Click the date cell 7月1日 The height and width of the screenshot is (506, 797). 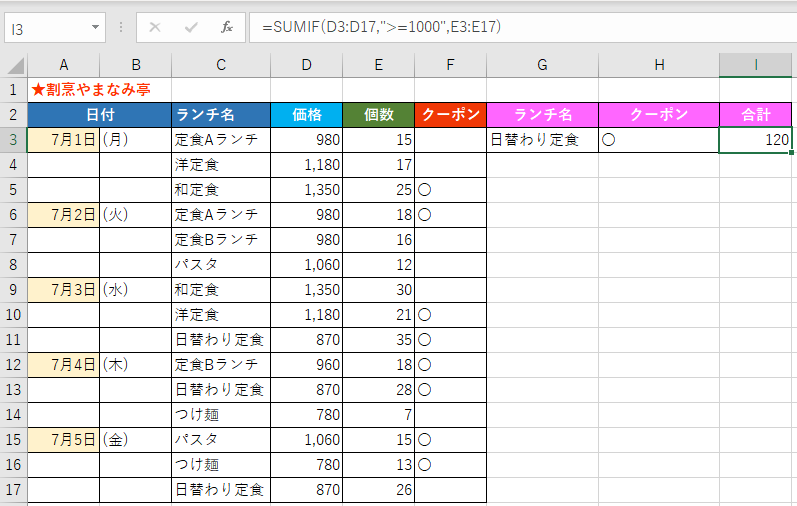(x=64, y=140)
